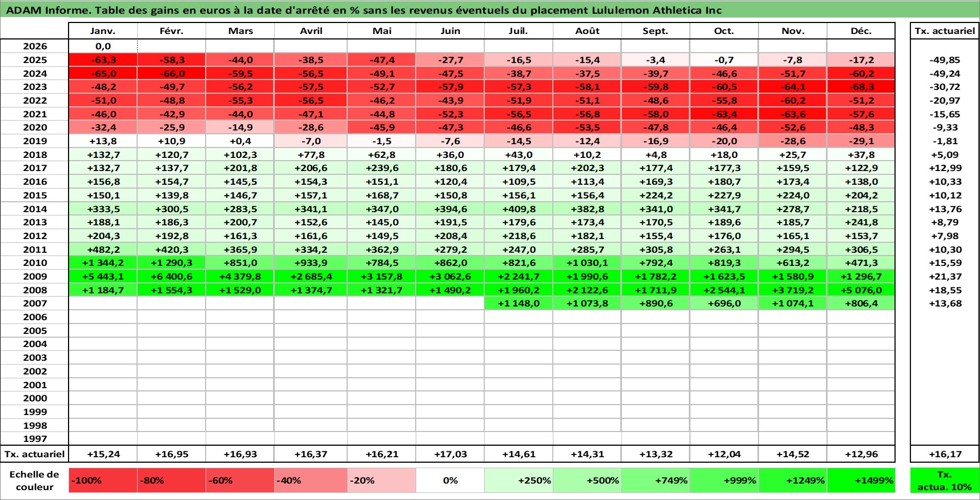Image resolution: width=980 pixels, height=500 pixels.
Task: Select the +17,03 June actuarial total
Action: [450, 454]
